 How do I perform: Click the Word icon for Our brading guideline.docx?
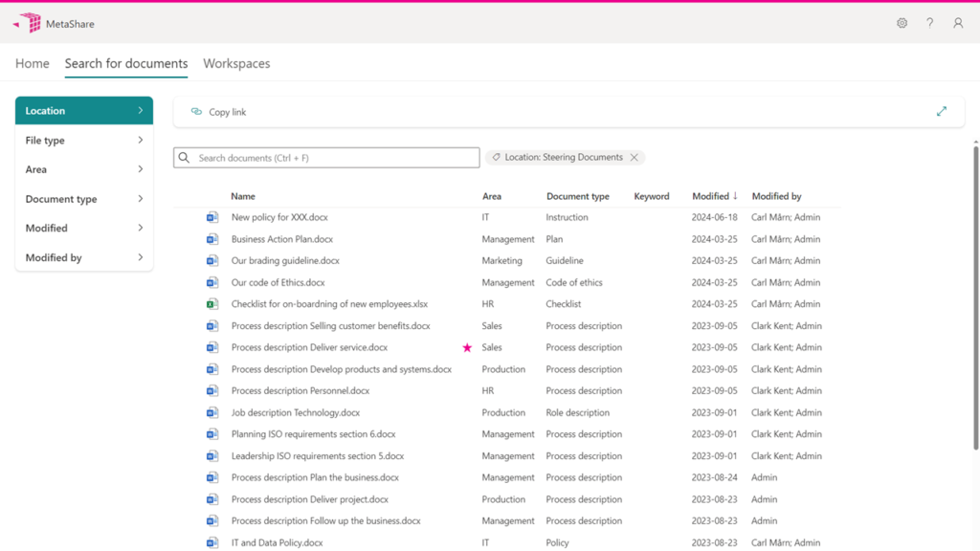tap(212, 260)
